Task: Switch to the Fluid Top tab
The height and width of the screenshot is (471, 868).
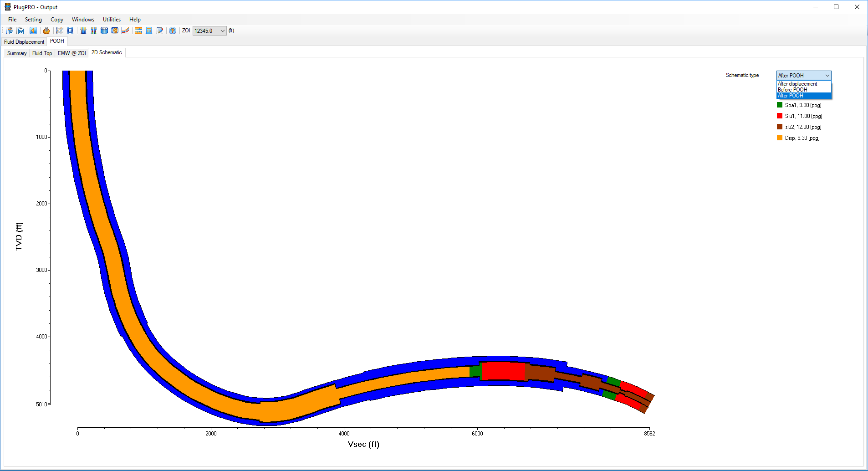Action: click(42, 53)
